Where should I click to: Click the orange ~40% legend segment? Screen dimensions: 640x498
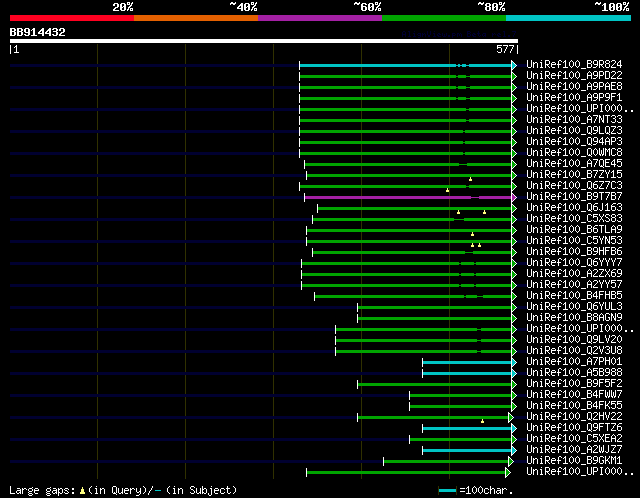[196, 18]
